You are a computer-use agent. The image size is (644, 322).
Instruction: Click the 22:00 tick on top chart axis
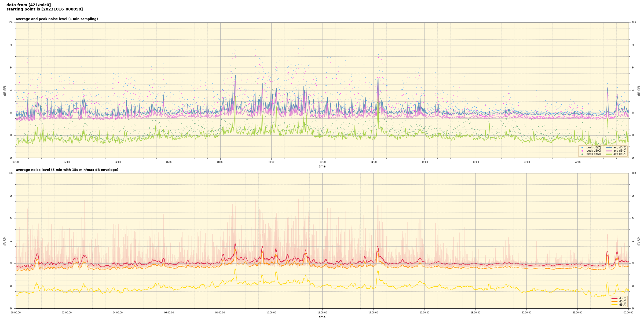[578, 162]
